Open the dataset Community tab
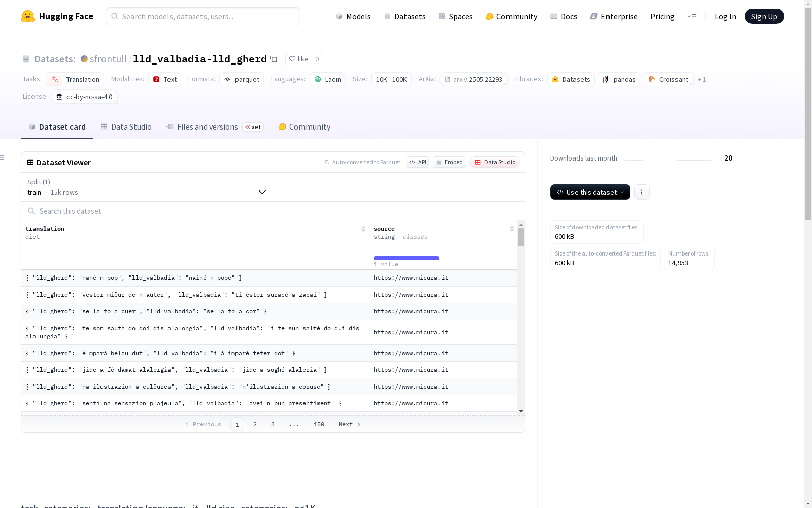 pyautogui.click(x=304, y=127)
